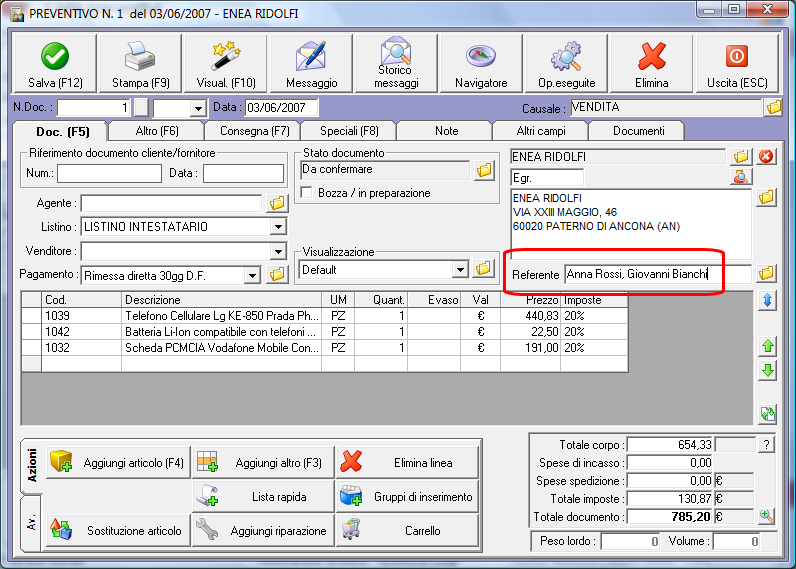
Task: Click Carrello button
Action: click(407, 530)
